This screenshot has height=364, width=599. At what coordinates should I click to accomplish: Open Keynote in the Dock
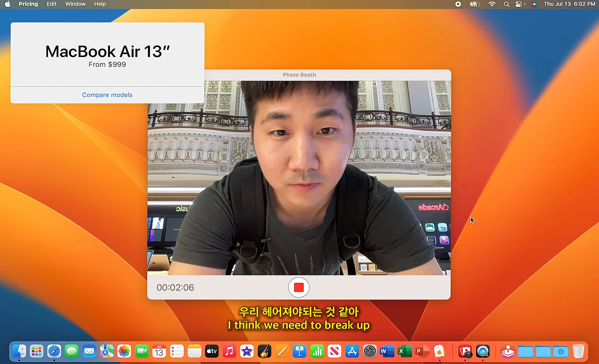click(299, 351)
